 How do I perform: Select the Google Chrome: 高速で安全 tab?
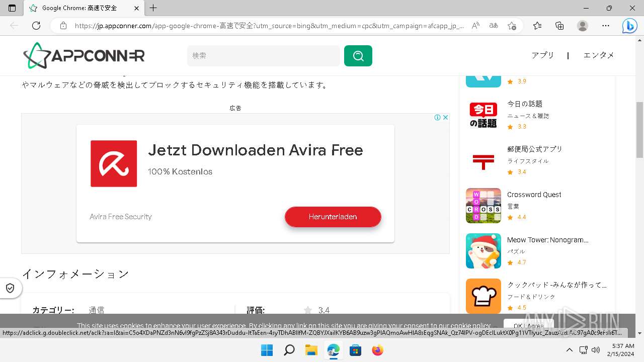(x=84, y=8)
